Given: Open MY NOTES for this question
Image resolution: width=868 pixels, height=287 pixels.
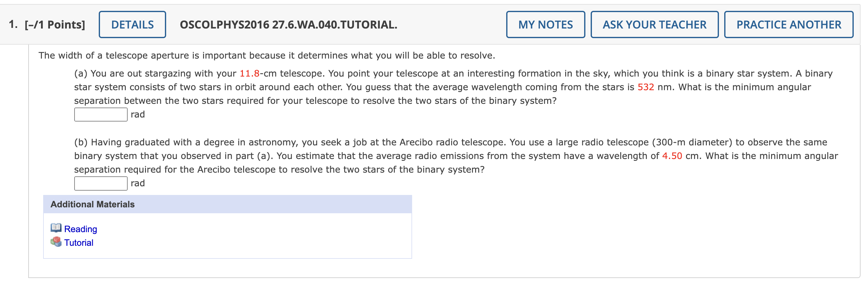Looking at the screenshot, I should 545,24.
